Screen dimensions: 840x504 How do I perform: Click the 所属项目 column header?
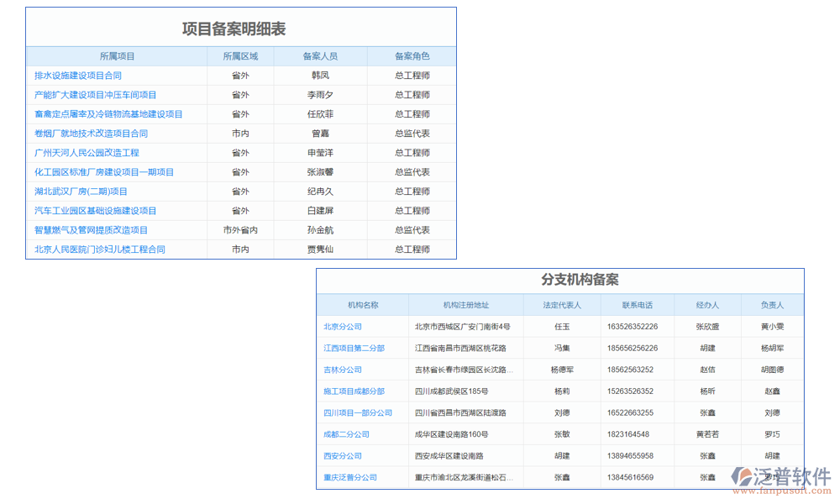tap(117, 56)
